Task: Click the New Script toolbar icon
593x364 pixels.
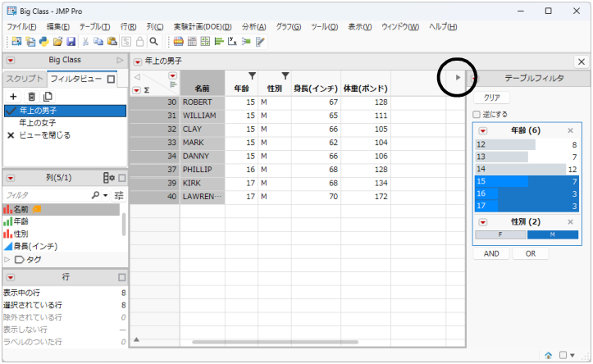Action: (x=30, y=42)
